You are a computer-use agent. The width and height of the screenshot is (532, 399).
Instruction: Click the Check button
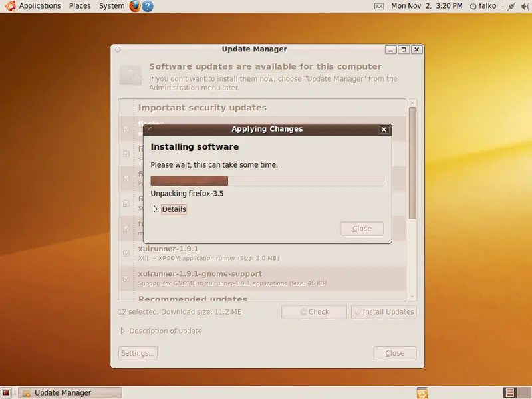tap(314, 312)
